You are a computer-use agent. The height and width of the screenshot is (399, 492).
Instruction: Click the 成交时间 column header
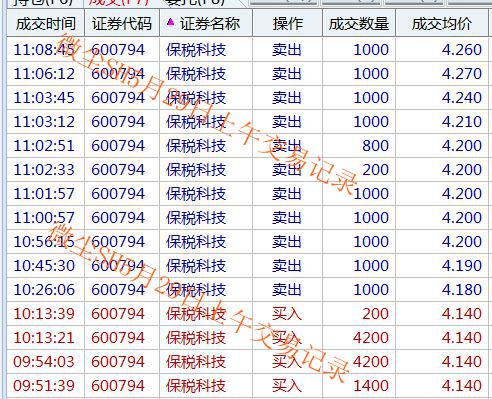pos(46,23)
